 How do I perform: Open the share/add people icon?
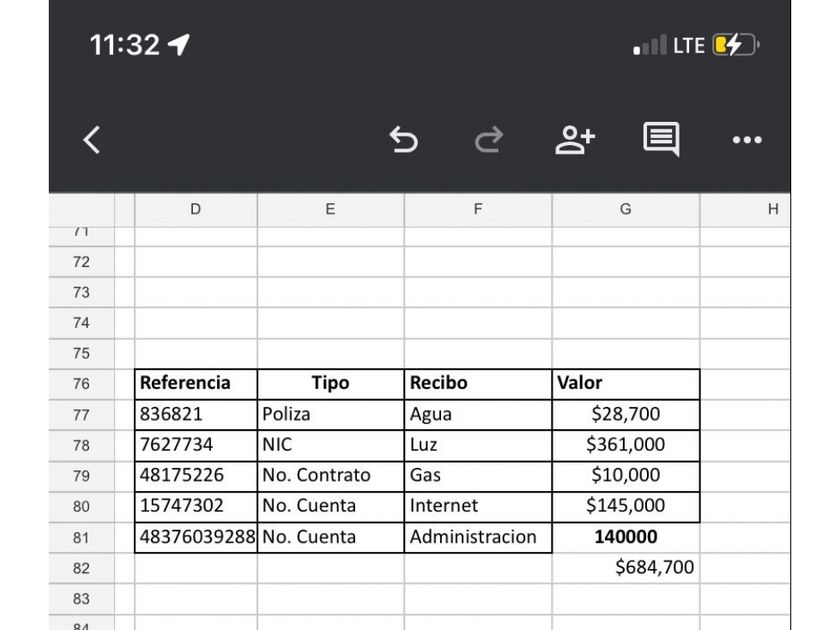pos(575,140)
